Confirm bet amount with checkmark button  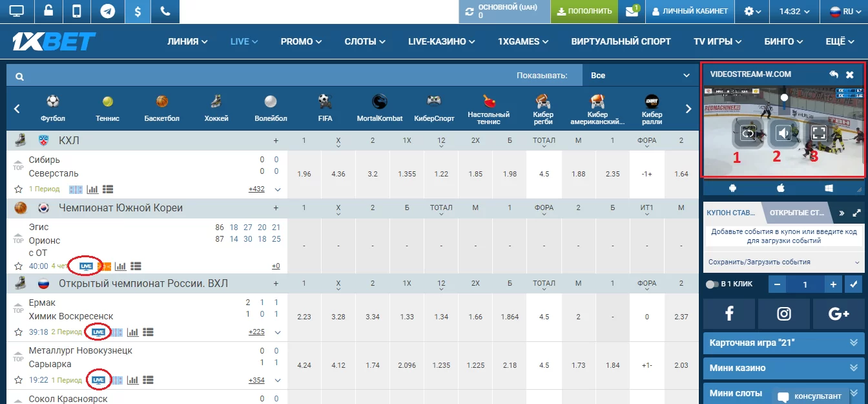[854, 284]
